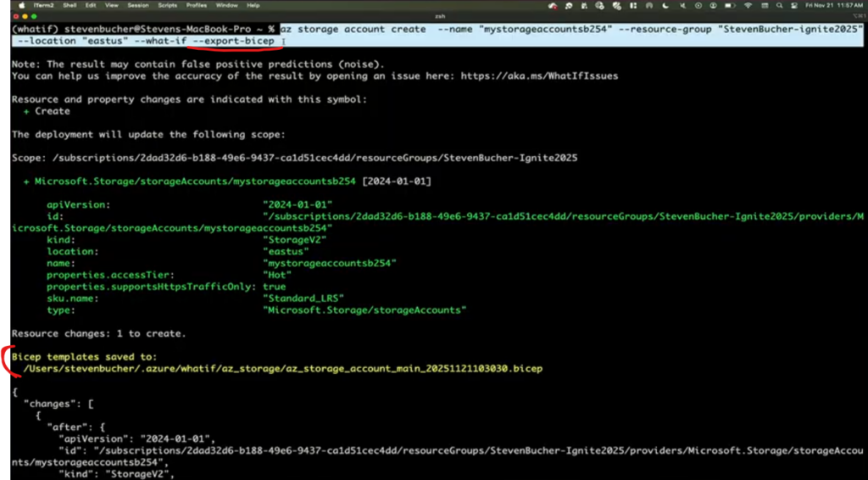This screenshot has height=480, width=868.
Task: Click the cloud icon with red badge
Action: (554, 5)
